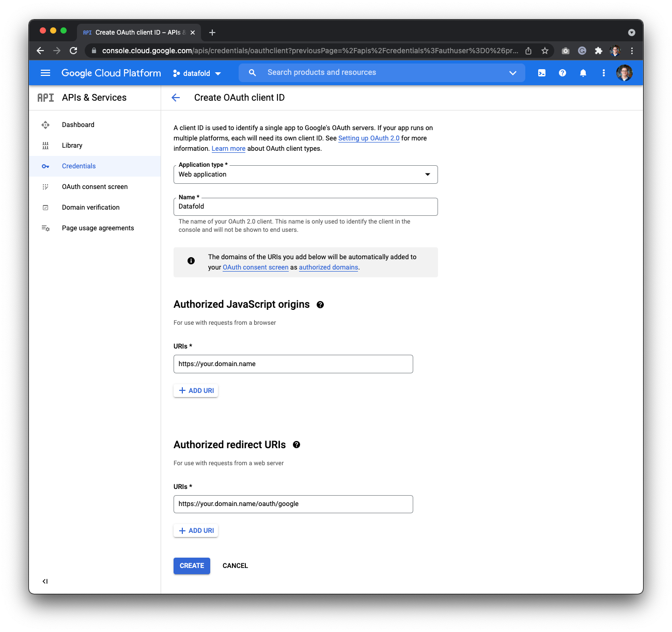The height and width of the screenshot is (632, 672).
Task: Focus the Search products and resources field
Action: click(x=382, y=73)
